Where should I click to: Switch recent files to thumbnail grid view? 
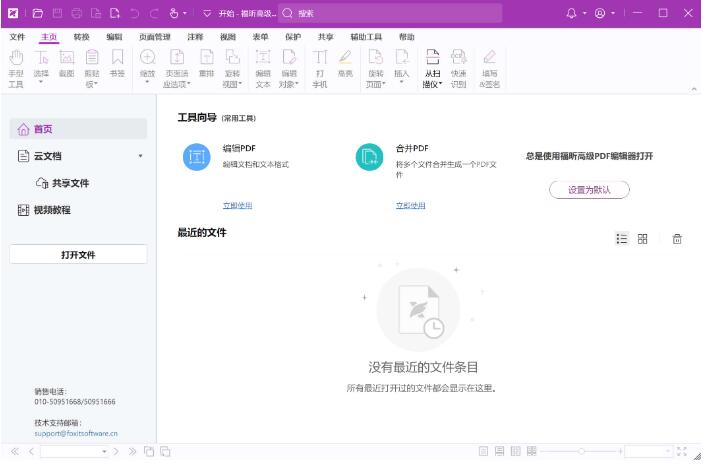pos(642,239)
